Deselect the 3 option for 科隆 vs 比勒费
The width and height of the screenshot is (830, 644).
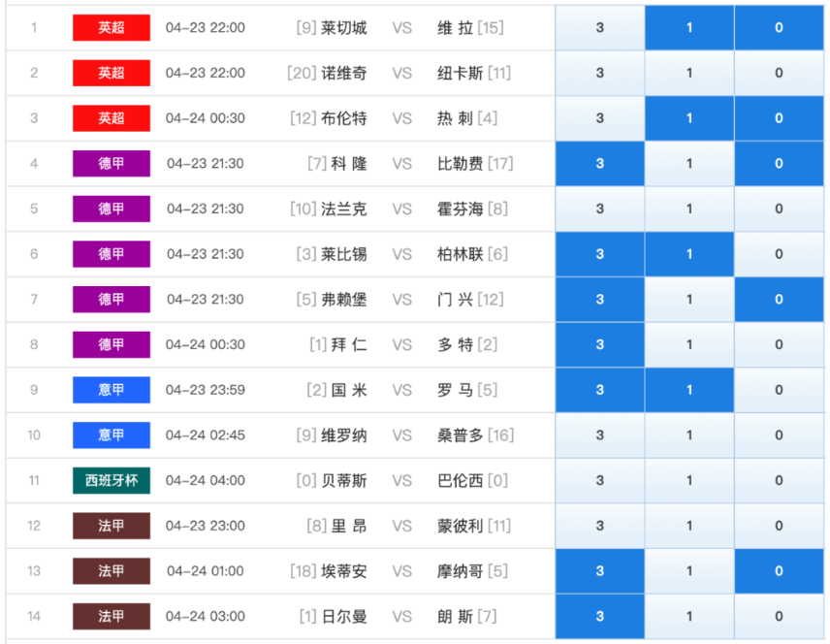pos(600,164)
